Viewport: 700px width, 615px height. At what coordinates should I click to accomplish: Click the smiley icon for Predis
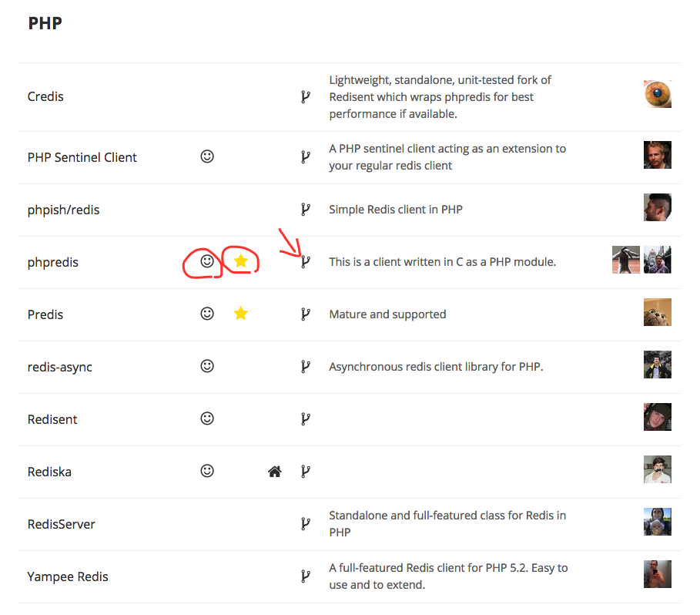pos(207,314)
